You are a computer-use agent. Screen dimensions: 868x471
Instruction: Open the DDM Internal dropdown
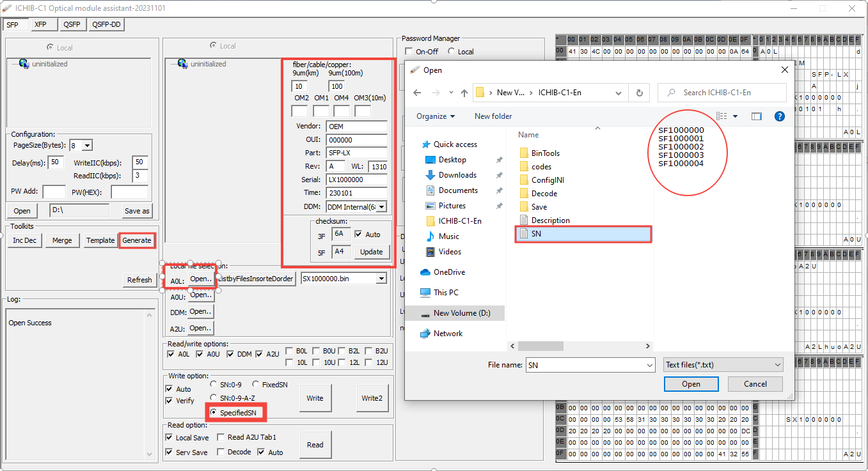click(x=382, y=206)
